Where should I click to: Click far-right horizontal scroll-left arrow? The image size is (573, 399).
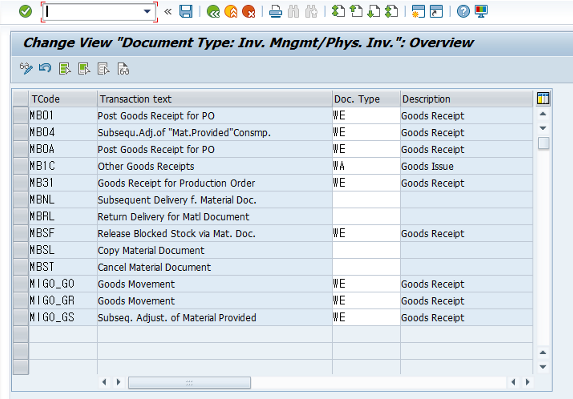(x=513, y=382)
